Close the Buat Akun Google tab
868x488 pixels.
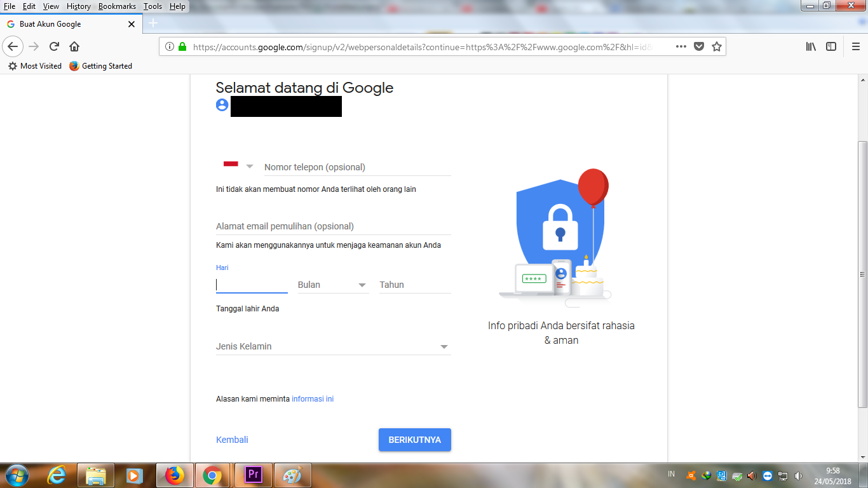[x=132, y=24]
